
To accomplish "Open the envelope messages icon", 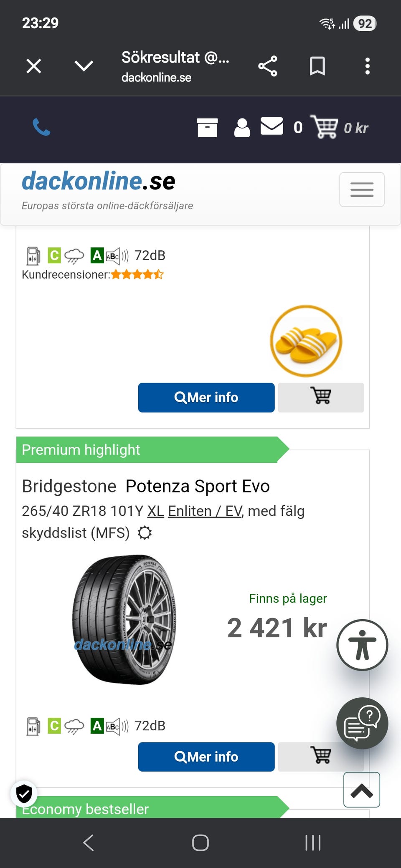I will [x=272, y=126].
